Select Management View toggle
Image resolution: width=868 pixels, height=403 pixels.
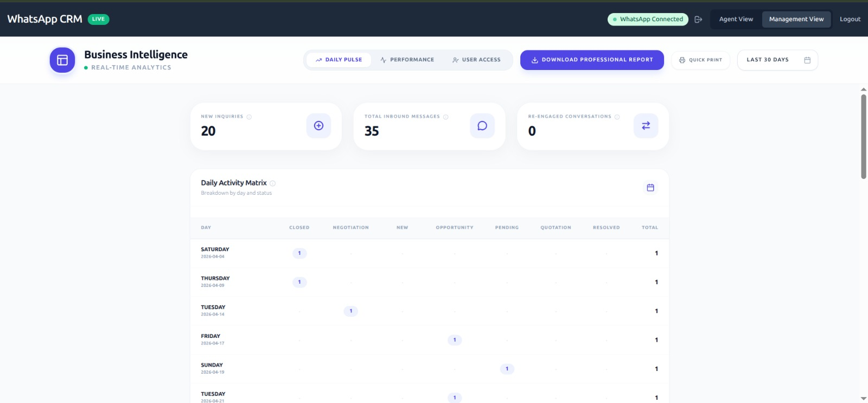point(796,19)
